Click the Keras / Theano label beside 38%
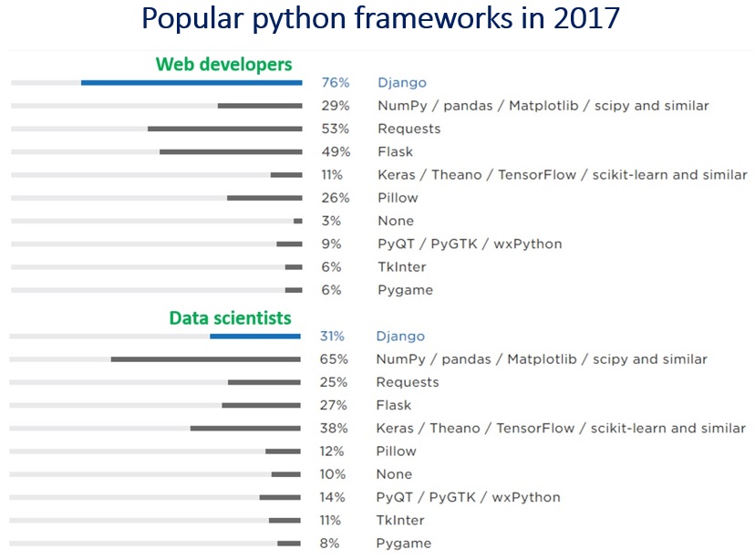Screen dimensions: 755x560 [561, 428]
